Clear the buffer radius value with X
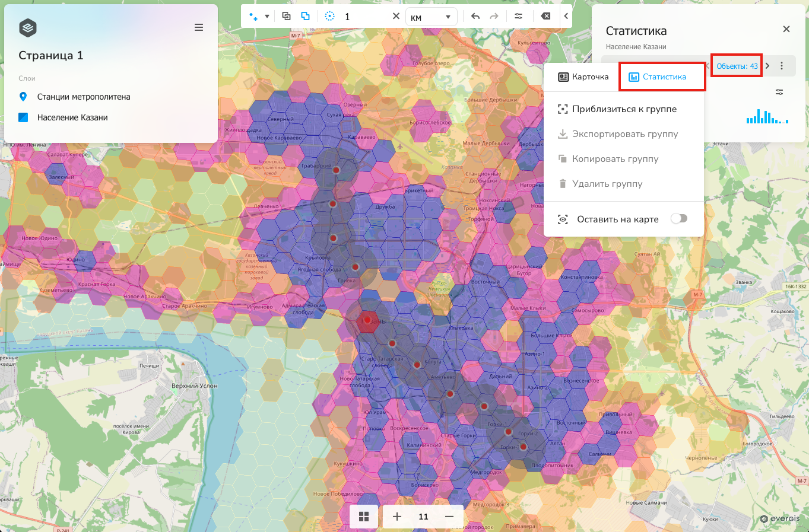809x532 pixels. tap(396, 17)
